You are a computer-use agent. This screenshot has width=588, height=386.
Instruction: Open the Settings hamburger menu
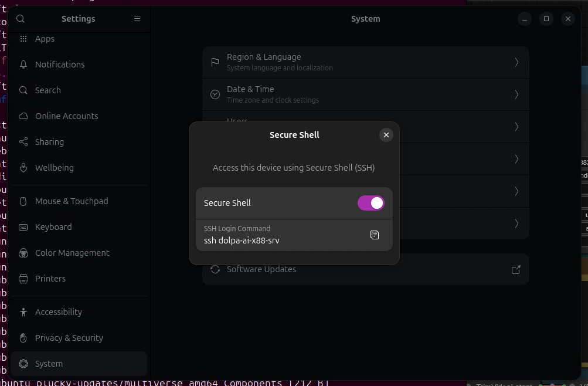point(137,19)
